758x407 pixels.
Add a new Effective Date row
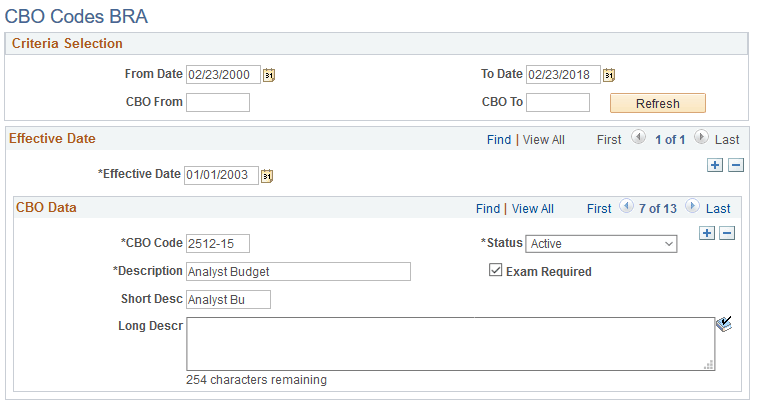click(715, 165)
